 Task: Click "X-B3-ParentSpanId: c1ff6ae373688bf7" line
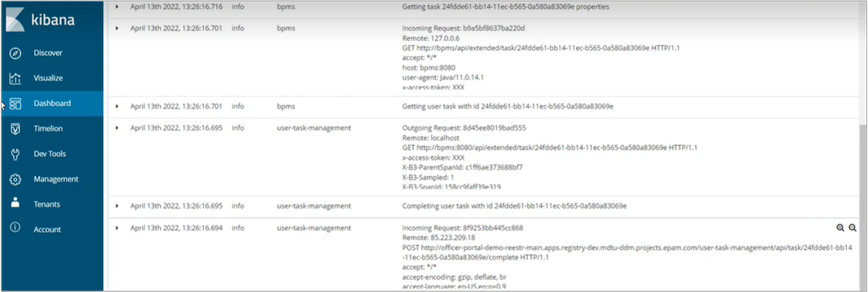point(462,167)
